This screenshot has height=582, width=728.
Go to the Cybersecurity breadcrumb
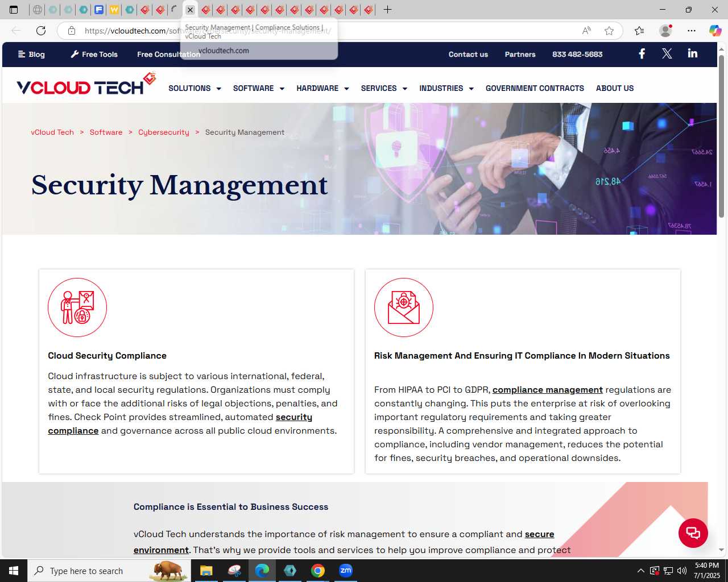(164, 132)
